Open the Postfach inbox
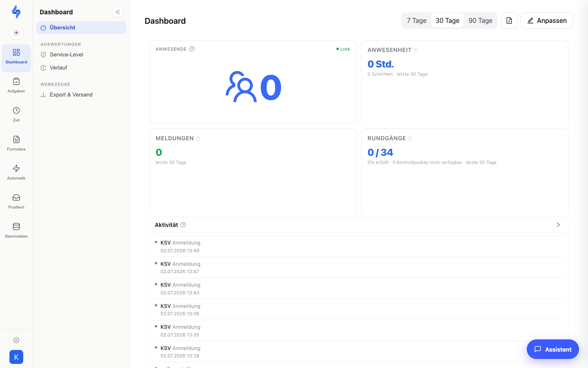This screenshot has height=368, width=588. click(x=16, y=202)
